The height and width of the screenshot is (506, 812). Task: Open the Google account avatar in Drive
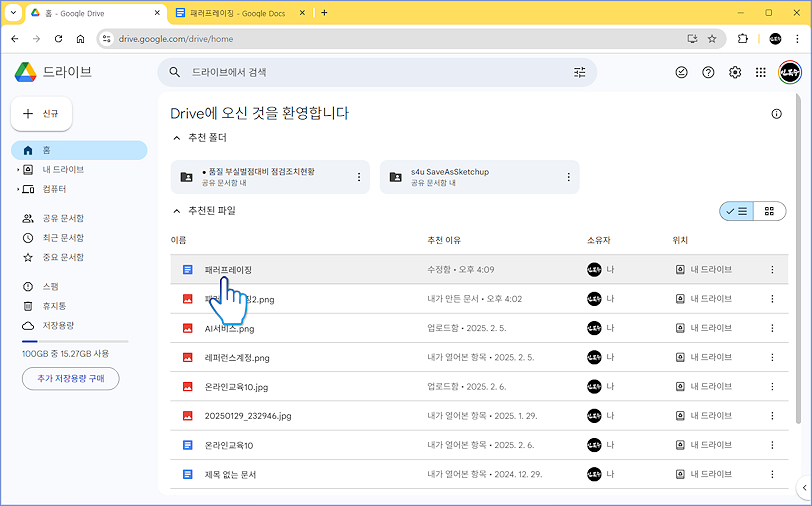[790, 73]
